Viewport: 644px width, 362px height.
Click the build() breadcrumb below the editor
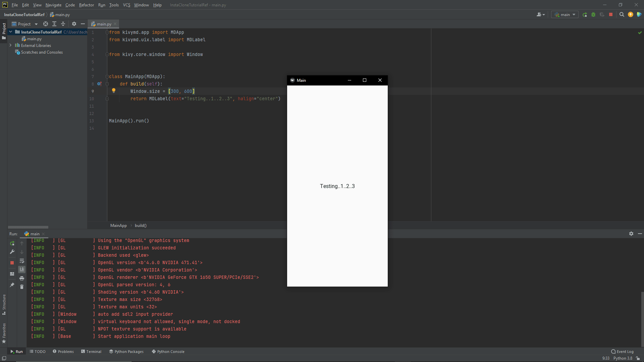(x=141, y=225)
